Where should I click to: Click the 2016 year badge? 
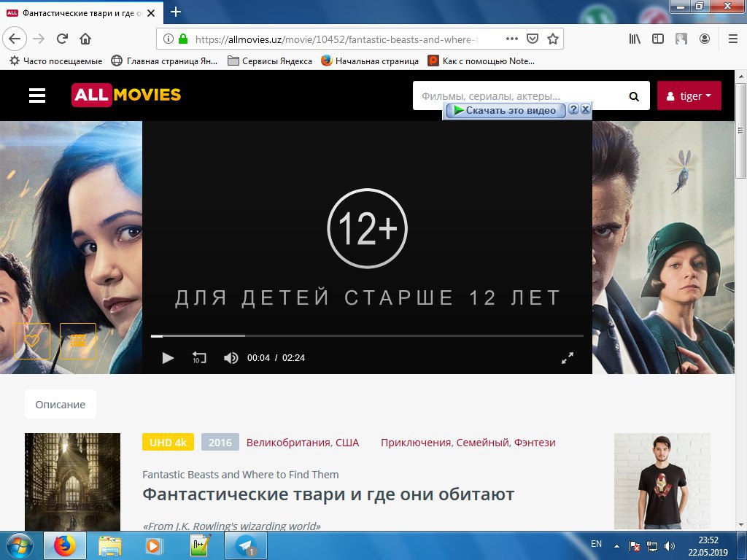(x=220, y=443)
